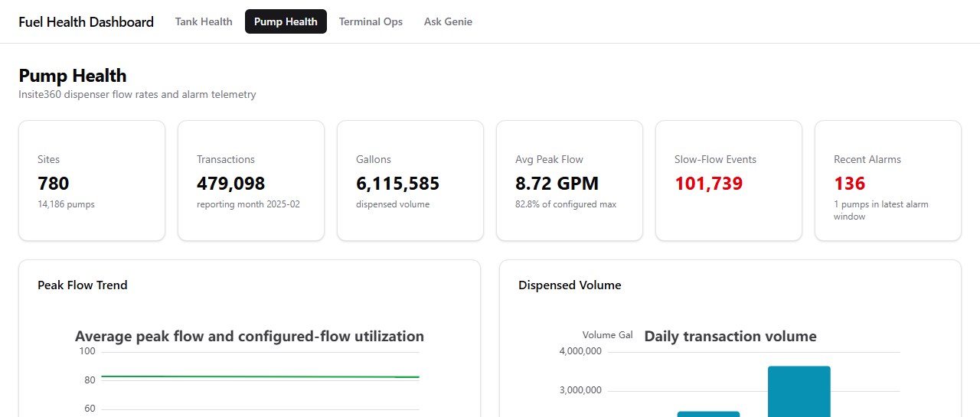Click the Recent Alarms count 136
Viewport: 980px width, 417px height.
tap(850, 184)
